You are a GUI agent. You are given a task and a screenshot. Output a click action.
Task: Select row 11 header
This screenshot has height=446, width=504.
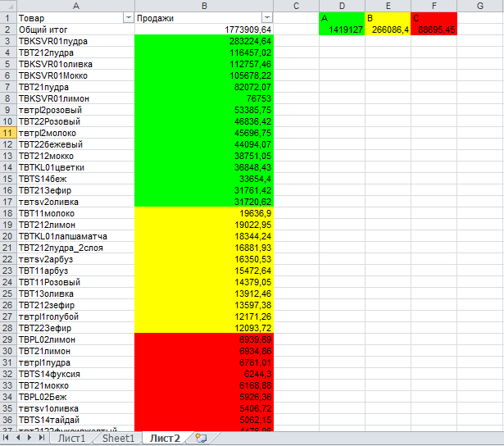pyautogui.click(x=8, y=133)
